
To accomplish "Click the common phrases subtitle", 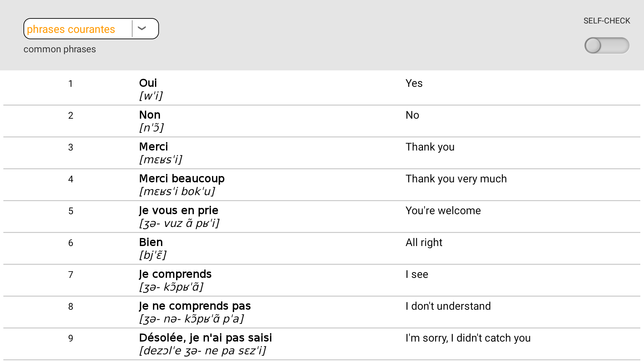I will 60,49.
